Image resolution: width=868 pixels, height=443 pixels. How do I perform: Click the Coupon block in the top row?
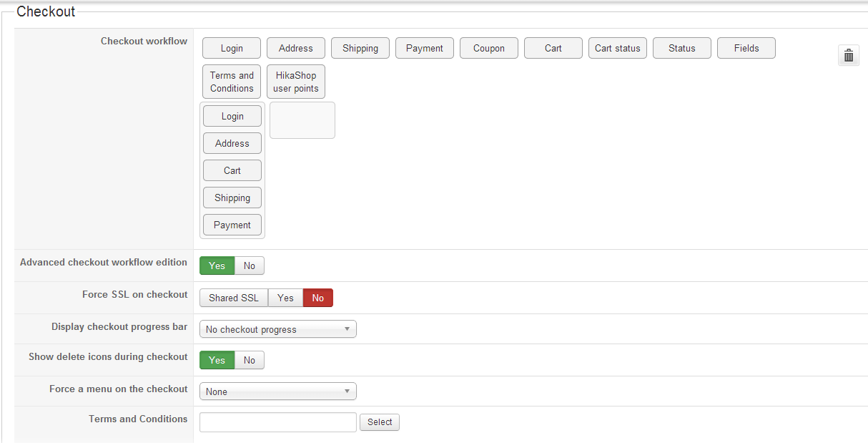489,48
